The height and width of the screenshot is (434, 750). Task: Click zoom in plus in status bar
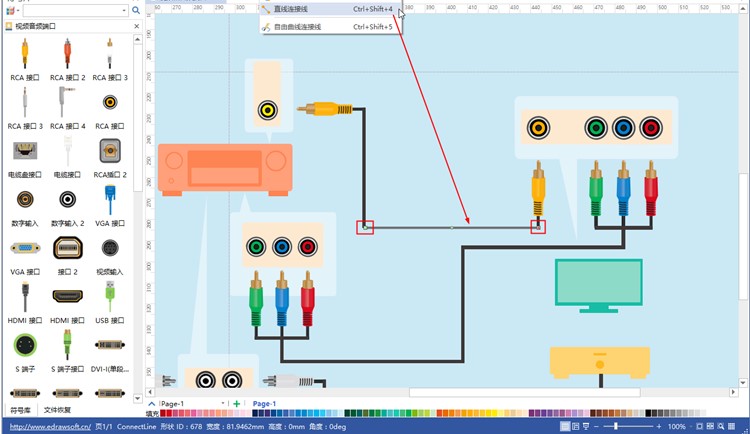point(659,426)
